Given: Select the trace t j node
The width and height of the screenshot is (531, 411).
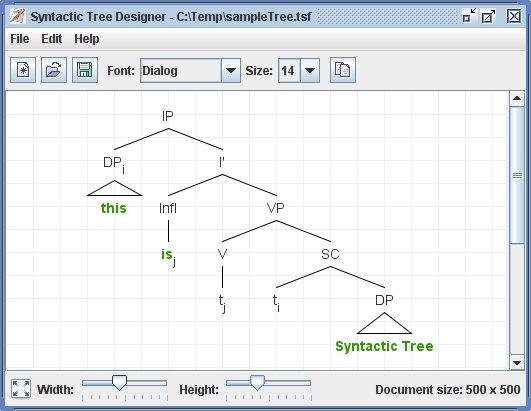Looking at the screenshot, I should (222, 303).
